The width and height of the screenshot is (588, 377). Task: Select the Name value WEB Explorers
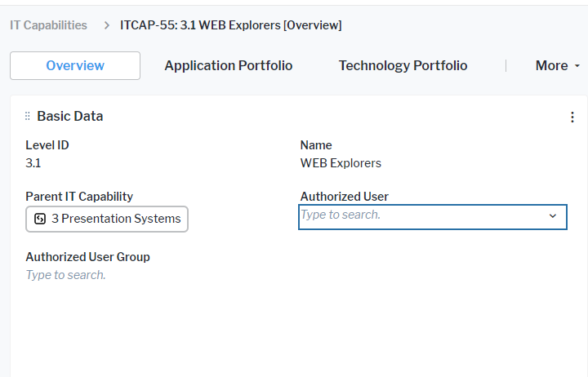click(x=341, y=162)
